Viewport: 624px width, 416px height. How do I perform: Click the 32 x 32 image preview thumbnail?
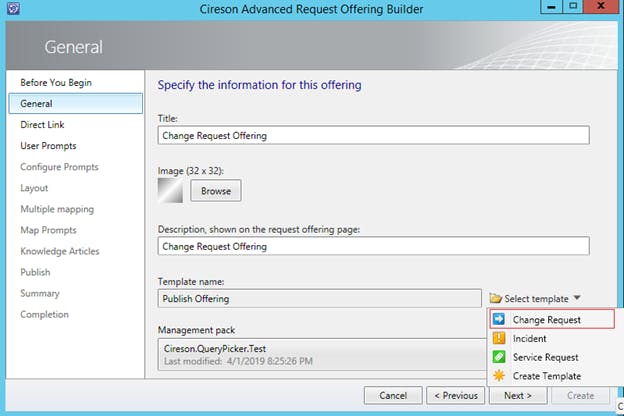(x=170, y=190)
